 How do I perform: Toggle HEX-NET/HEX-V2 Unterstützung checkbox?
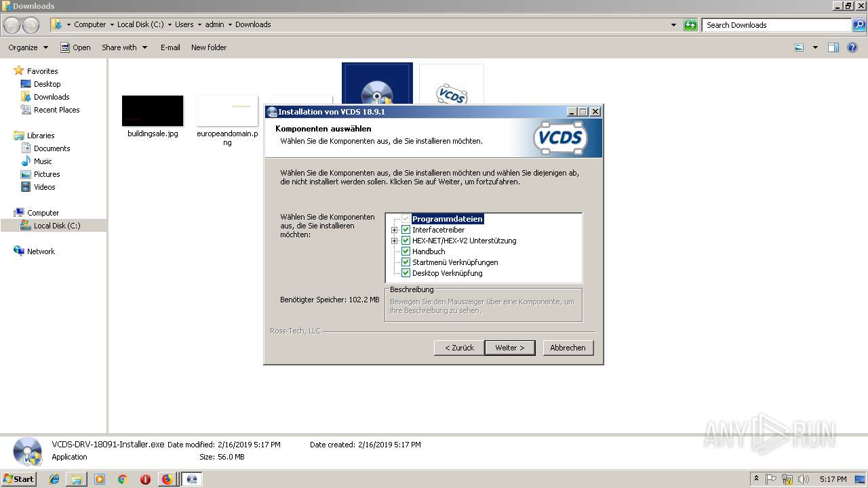pyautogui.click(x=406, y=241)
